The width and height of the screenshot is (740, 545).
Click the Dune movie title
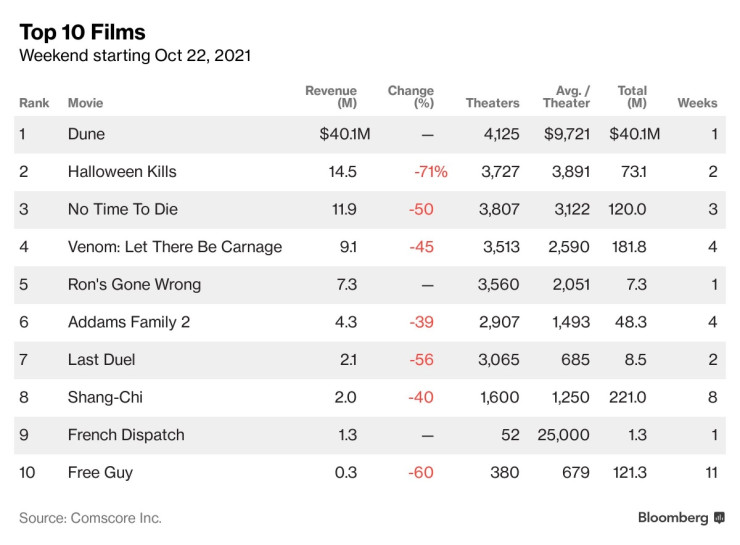pyautogui.click(x=86, y=134)
